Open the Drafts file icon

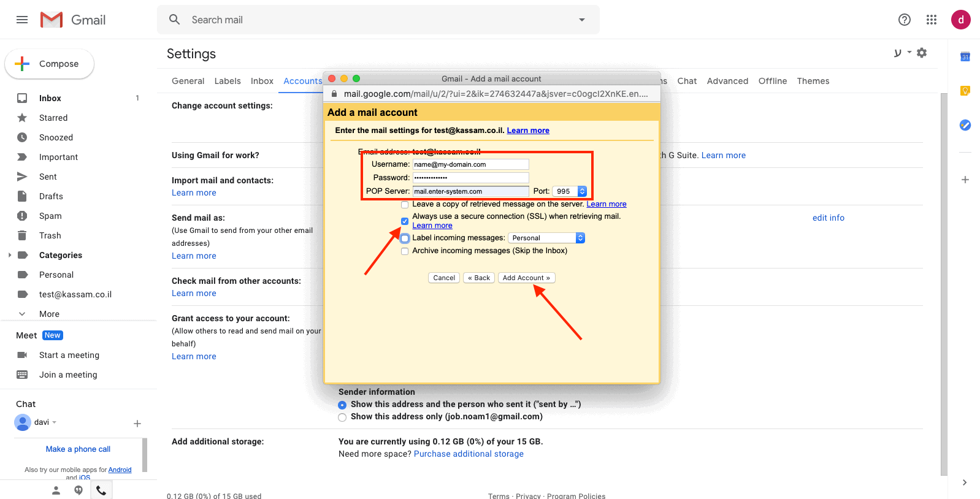click(x=22, y=196)
